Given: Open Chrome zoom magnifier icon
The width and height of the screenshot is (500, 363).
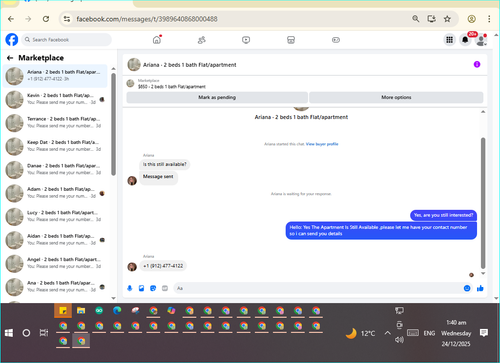Looking at the screenshot, I should 416,19.
